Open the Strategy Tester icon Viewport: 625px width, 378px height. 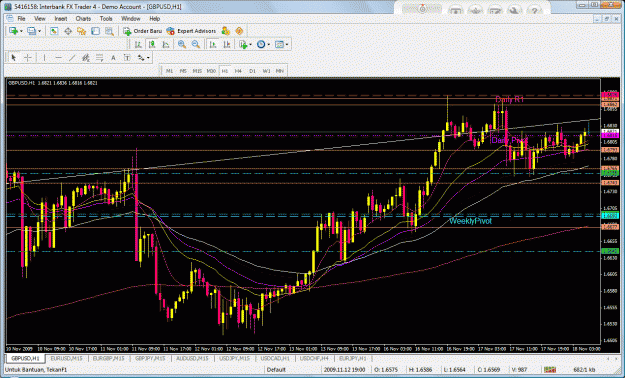pyautogui.click(x=109, y=31)
